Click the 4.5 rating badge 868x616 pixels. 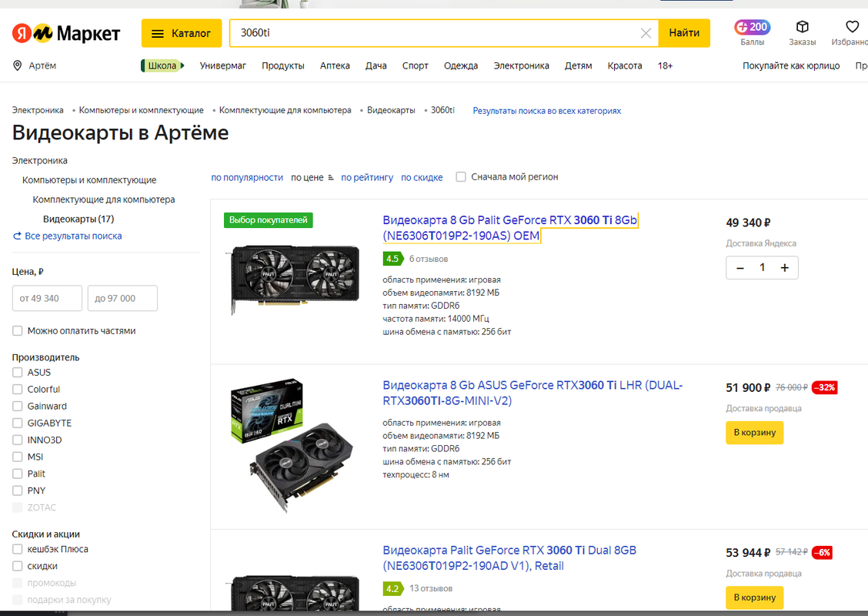tap(392, 259)
